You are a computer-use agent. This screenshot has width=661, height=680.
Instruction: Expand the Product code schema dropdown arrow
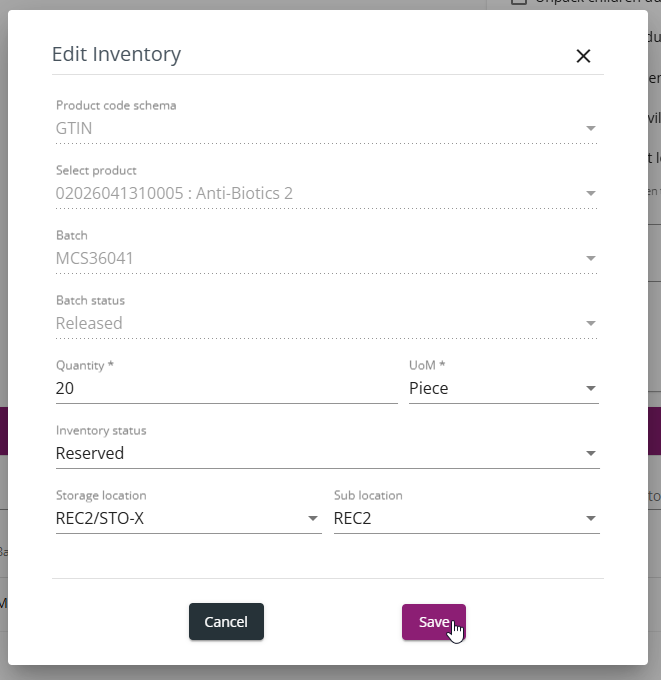590,128
